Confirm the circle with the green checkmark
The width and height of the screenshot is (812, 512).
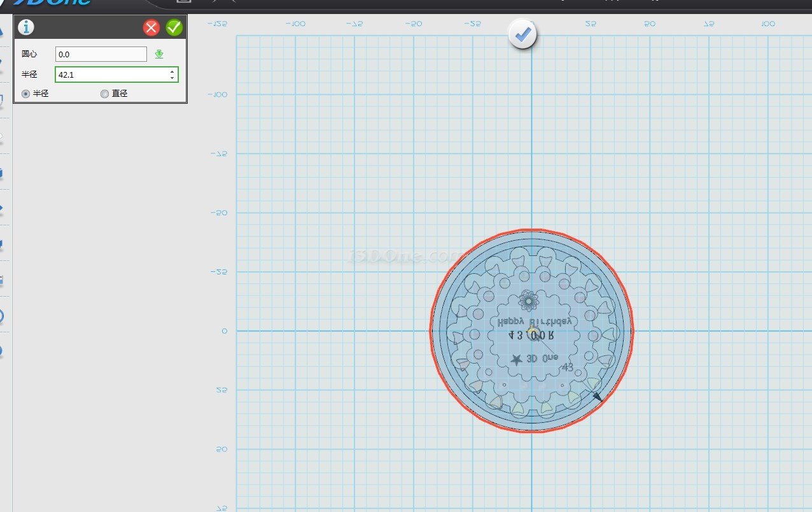click(x=174, y=27)
